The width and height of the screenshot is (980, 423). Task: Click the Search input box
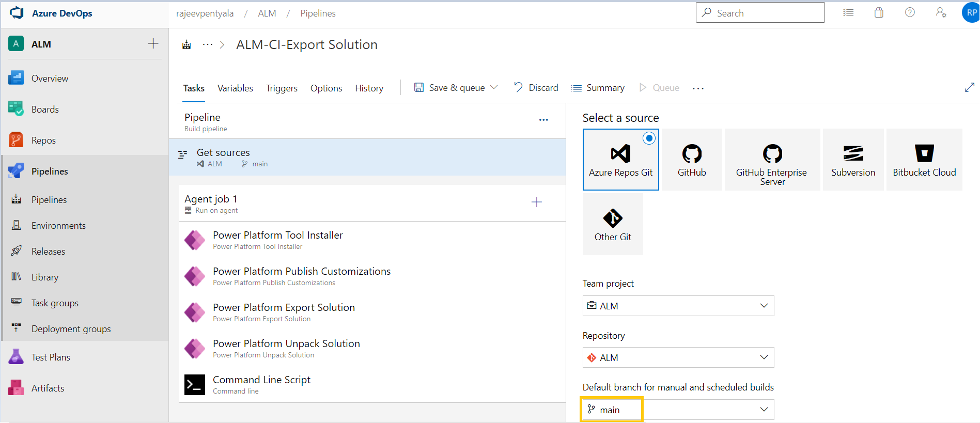tap(760, 13)
